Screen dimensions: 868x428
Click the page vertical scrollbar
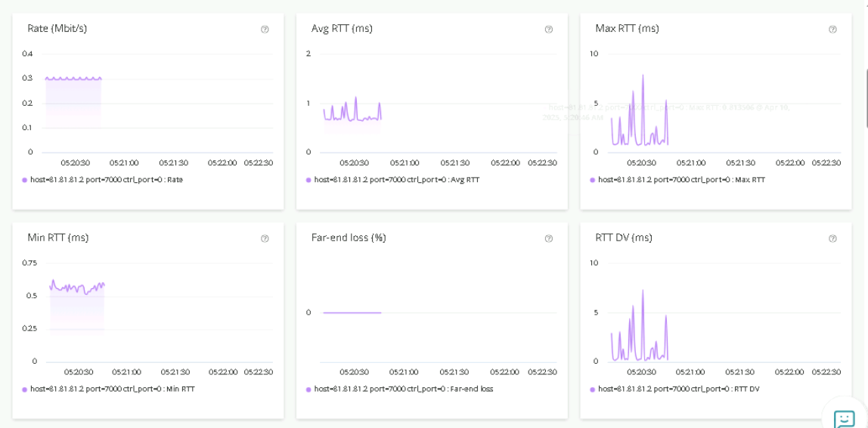pyautogui.click(x=866, y=98)
